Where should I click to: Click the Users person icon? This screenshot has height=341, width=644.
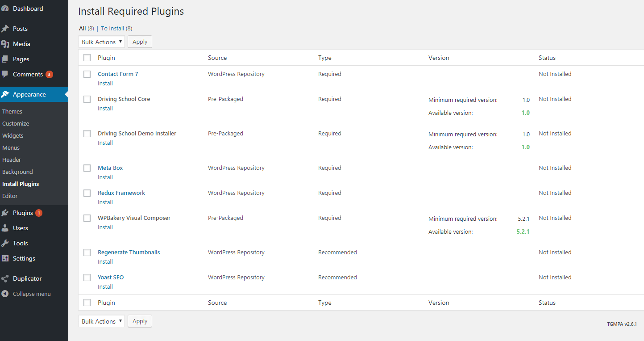click(5, 228)
